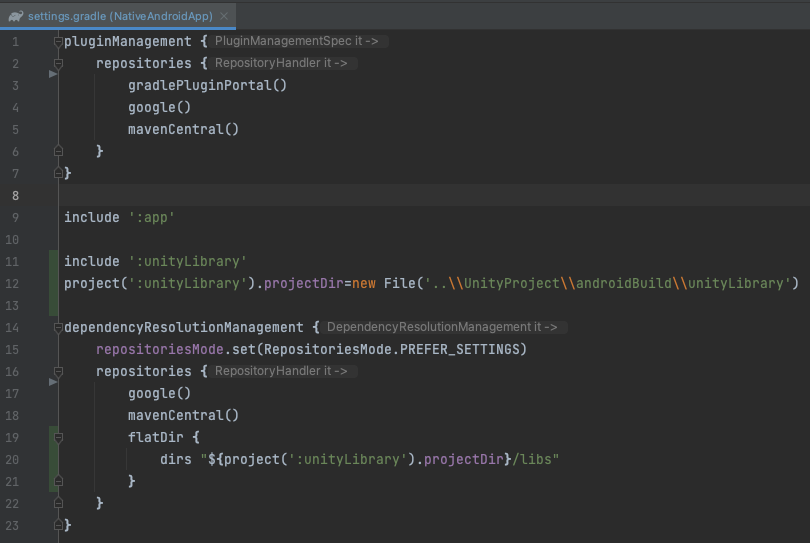Collapse the repositories block on line 16

click(x=58, y=371)
